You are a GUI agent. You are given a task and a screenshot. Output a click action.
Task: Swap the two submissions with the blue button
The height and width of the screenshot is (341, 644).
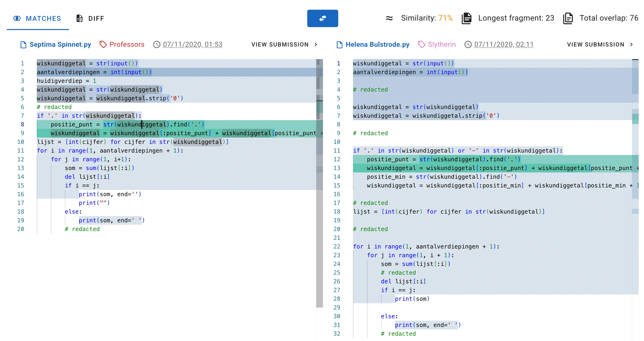coord(322,18)
